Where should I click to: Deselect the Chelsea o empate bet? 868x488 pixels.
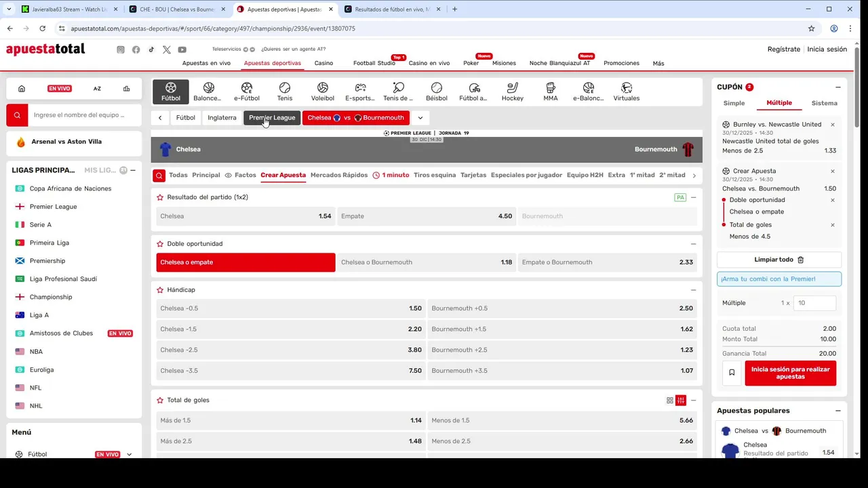pyautogui.click(x=245, y=262)
